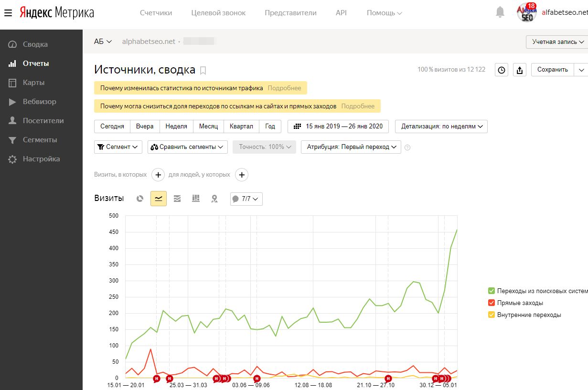Viewport: 588px width, 390px height.
Task: Switch to pie chart view
Action: click(140, 199)
